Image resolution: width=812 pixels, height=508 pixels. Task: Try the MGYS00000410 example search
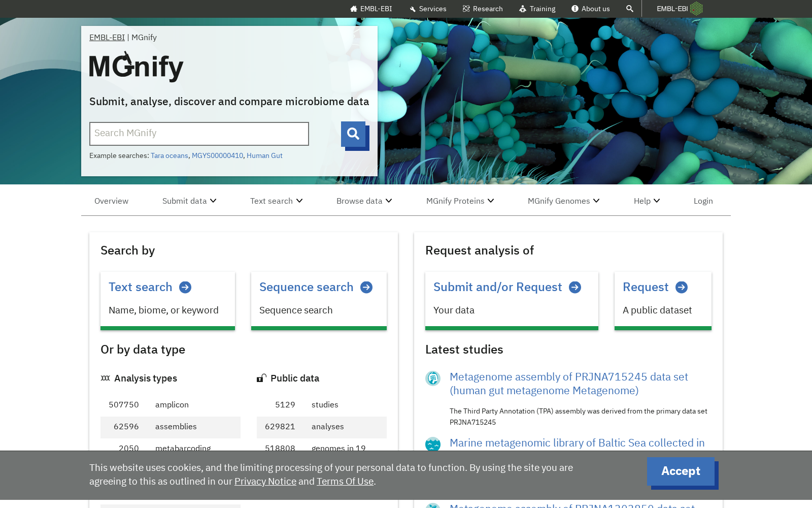[217, 156]
